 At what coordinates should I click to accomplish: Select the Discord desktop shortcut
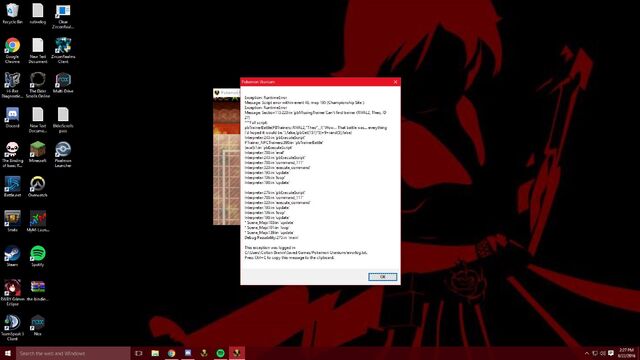click(12, 118)
